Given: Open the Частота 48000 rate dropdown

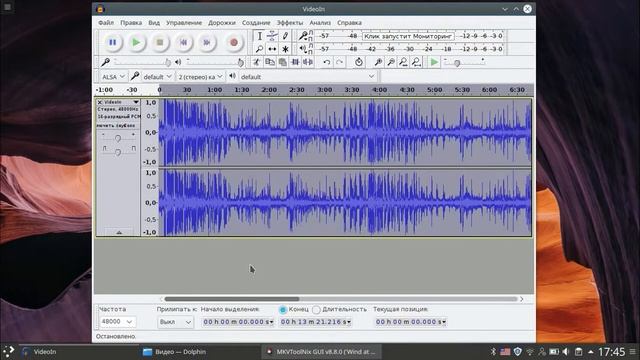Looking at the screenshot, I should click(x=118, y=322).
